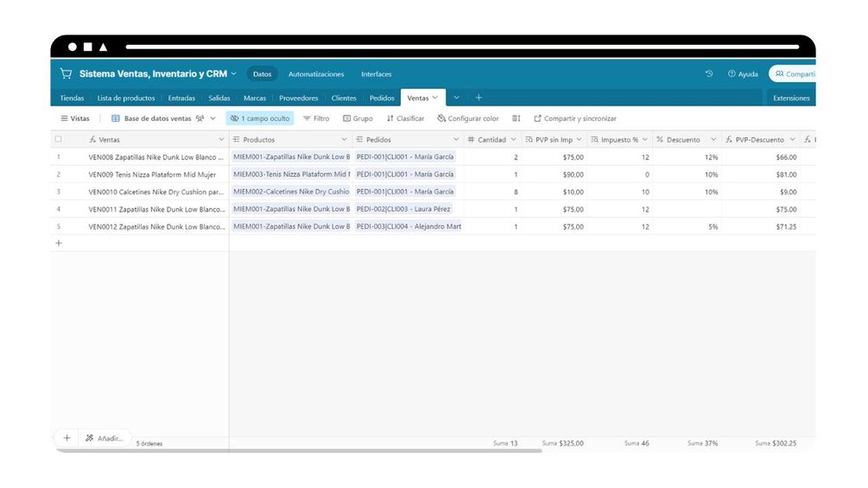Open the Filtro filter option
Image resolution: width=868 pixels, height=488 pixels.
pyautogui.click(x=316, y=118)
